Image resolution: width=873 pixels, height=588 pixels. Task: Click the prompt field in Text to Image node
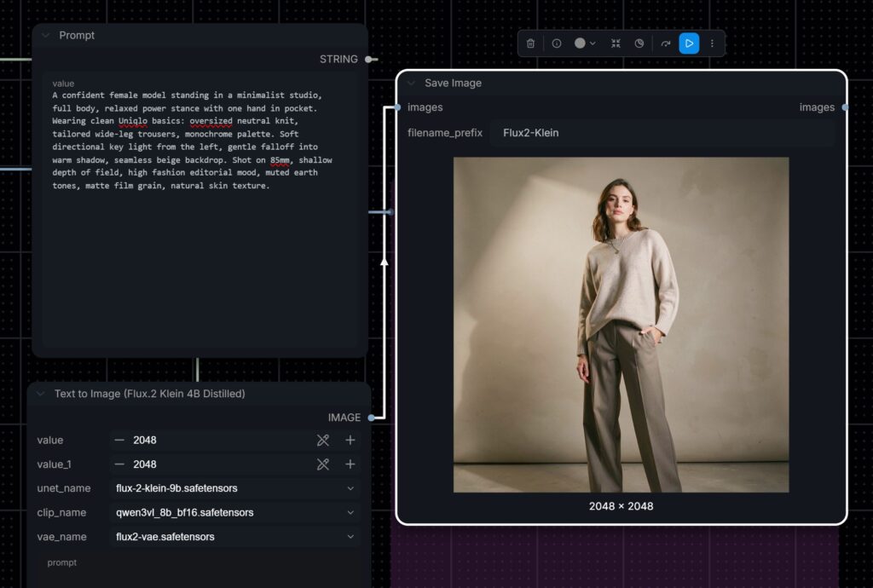[x=199, y=570]
